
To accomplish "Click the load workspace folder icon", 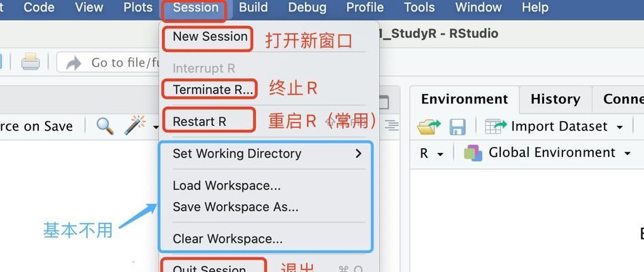I will pyautogui.click(x=429, y=126).
